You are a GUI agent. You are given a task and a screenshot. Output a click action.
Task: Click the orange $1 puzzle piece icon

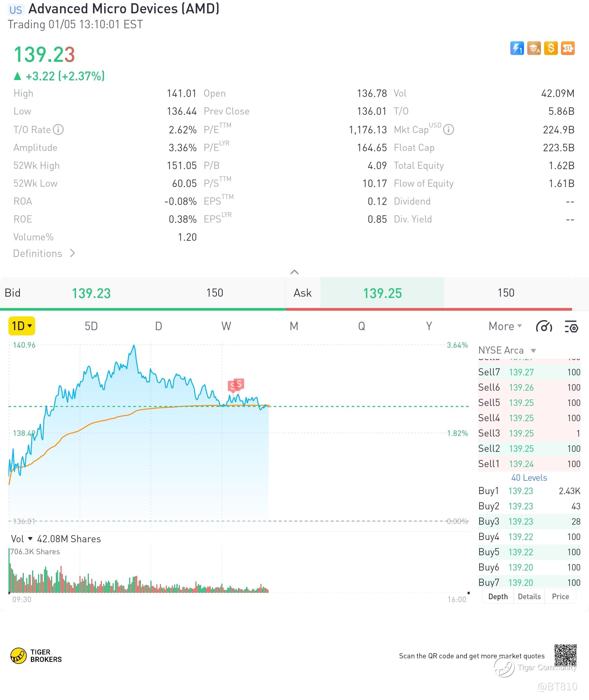tap(568, 48)
